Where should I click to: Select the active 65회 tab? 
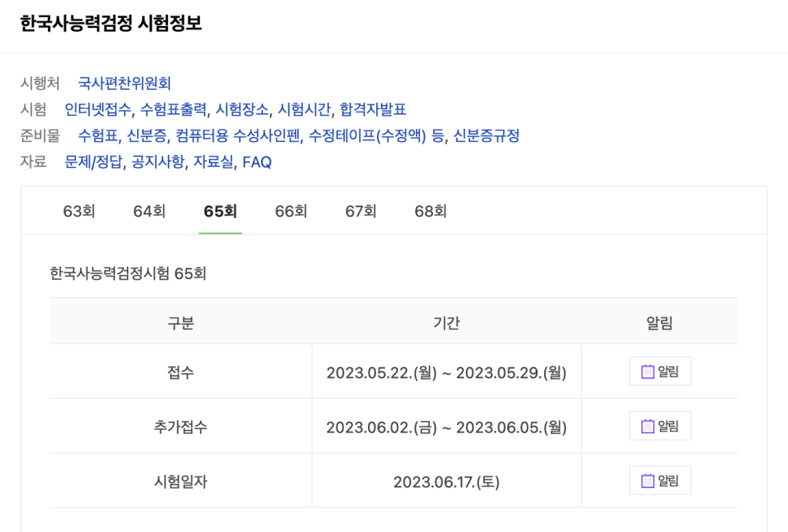pyautogui.click(x=220, y=211)
